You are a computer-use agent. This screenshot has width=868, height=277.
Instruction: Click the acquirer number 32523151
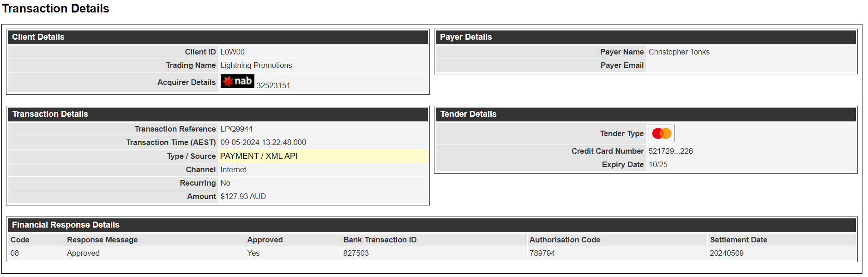click(x=273, y=85)
